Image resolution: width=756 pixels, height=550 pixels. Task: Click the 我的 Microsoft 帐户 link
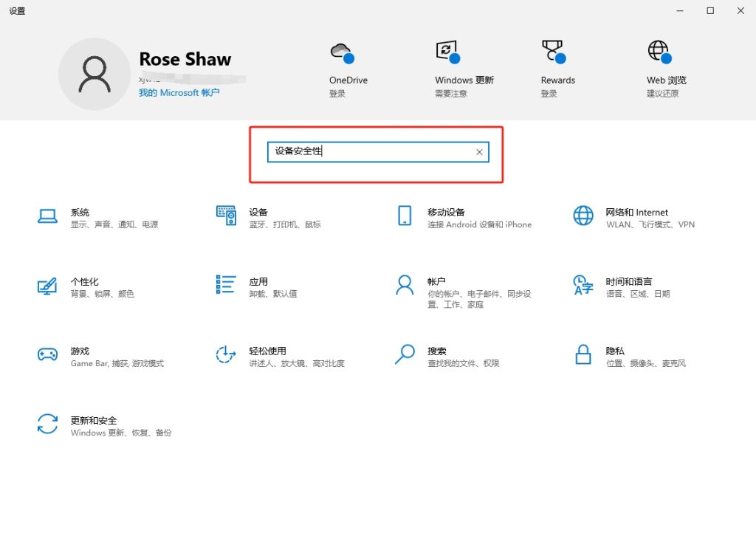[179, 93]
